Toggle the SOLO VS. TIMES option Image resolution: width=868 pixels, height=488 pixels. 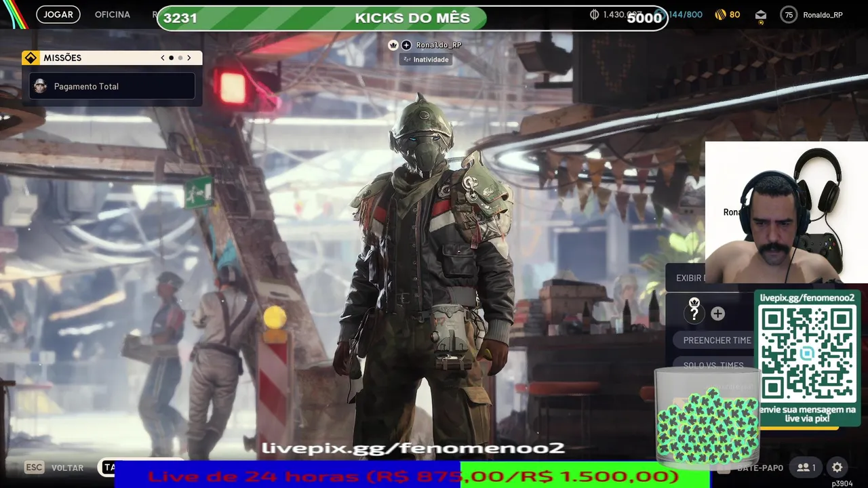pos(713,365)
